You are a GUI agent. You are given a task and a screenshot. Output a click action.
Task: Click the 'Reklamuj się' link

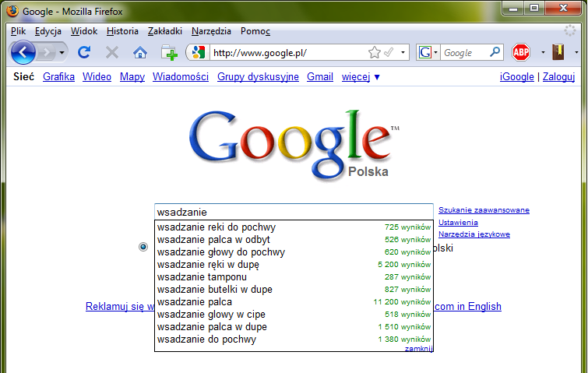120,307
